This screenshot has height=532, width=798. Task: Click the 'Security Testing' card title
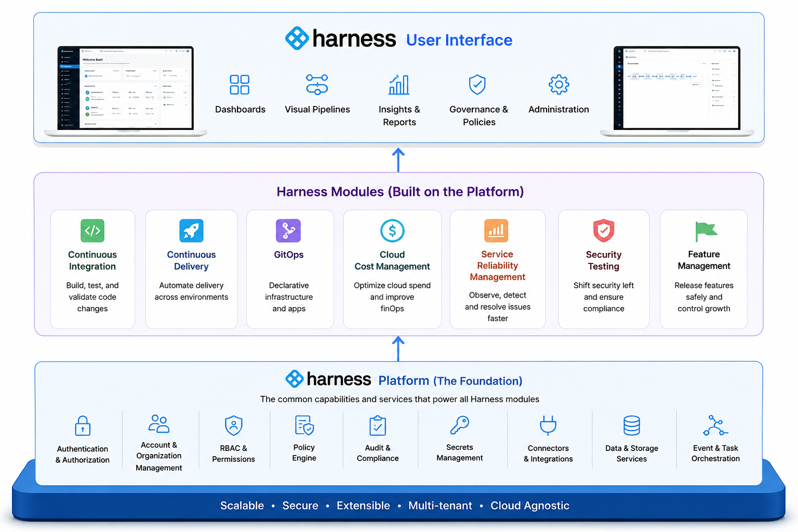point(604,260)
